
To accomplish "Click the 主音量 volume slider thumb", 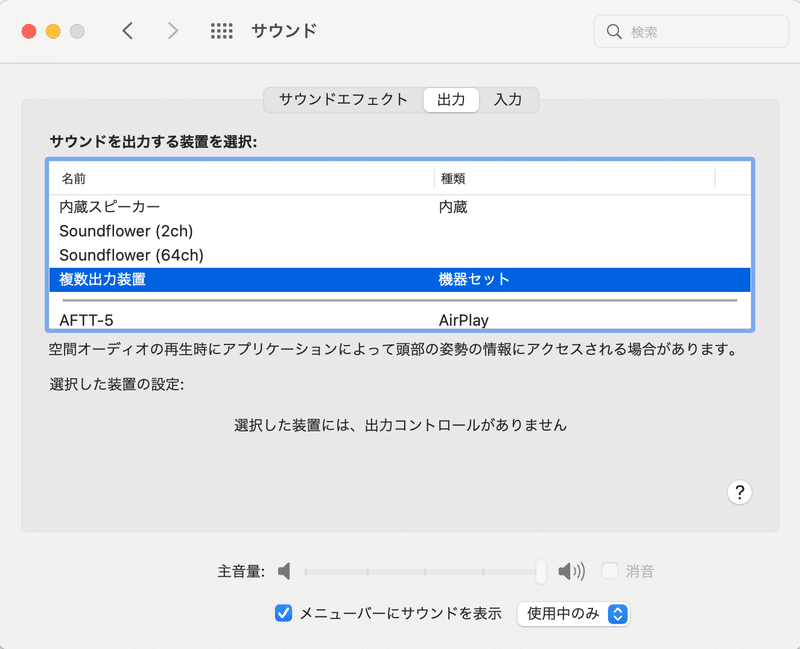I will [x=541, y=571].
